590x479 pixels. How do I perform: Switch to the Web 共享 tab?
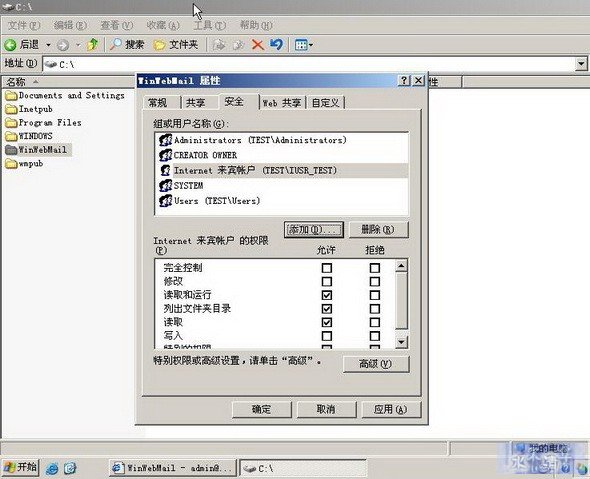click(x=282, y=103)
